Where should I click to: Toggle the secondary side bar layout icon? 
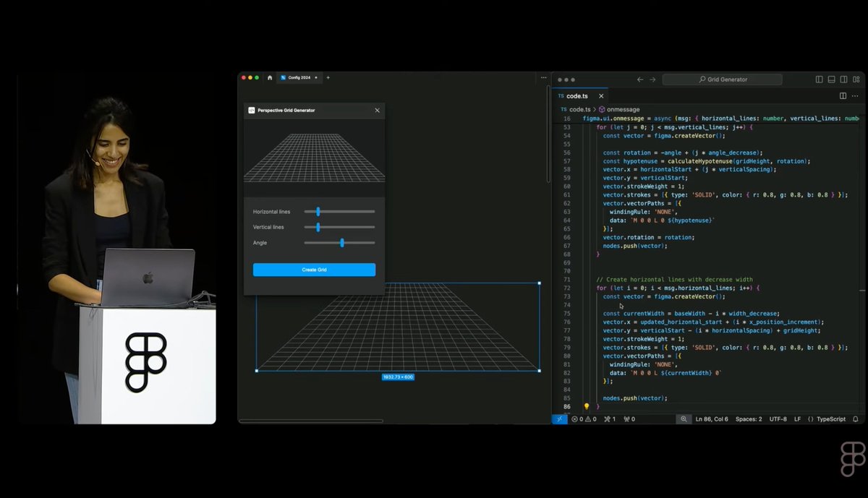843,80
